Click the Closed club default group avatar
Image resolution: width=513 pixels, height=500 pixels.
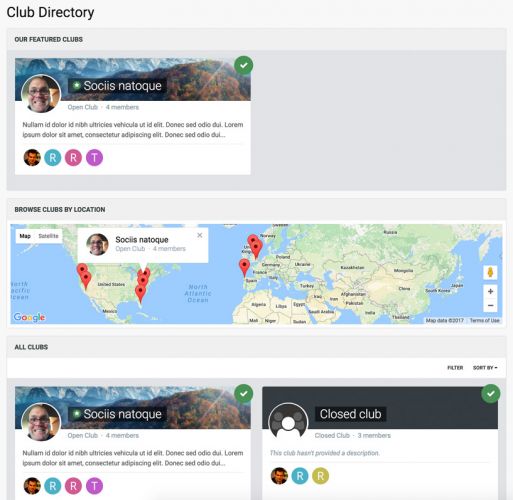point(288,422)
